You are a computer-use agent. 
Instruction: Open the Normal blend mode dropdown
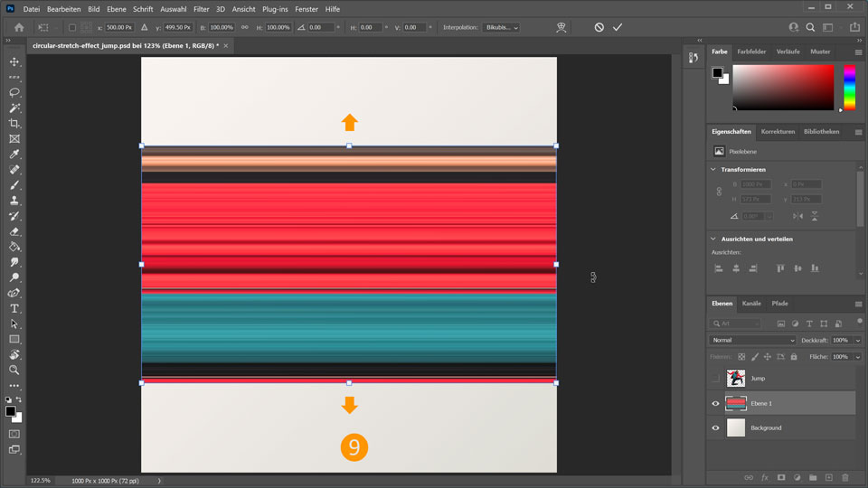(752, 340)
